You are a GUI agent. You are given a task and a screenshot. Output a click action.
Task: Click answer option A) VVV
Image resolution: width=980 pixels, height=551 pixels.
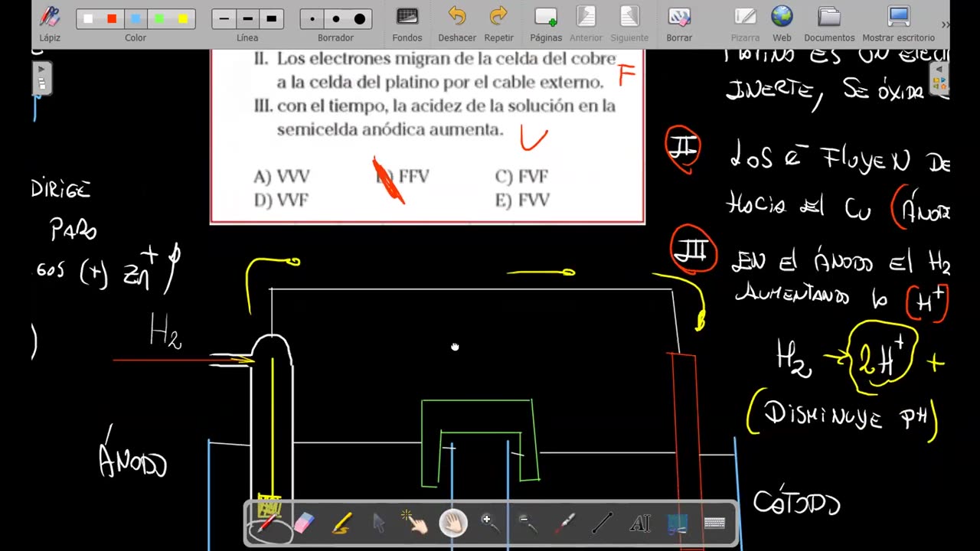(x=282, y=177)
